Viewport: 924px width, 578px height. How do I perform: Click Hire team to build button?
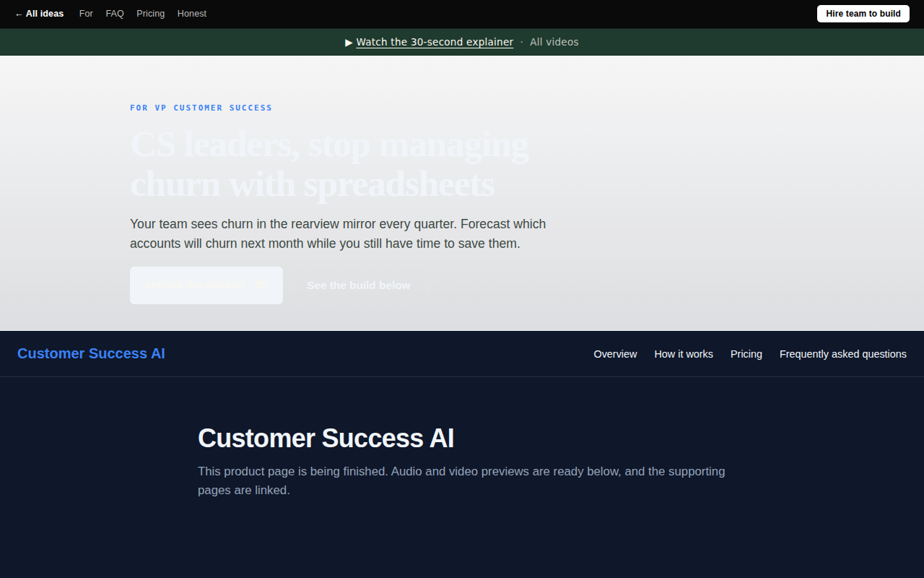tap(863, 14)
